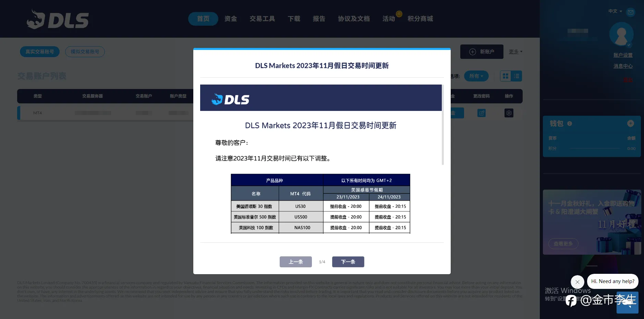The image size is (644, 319).
Task: Open the MT4 account gear settings
Action: [x=509, y=113]
